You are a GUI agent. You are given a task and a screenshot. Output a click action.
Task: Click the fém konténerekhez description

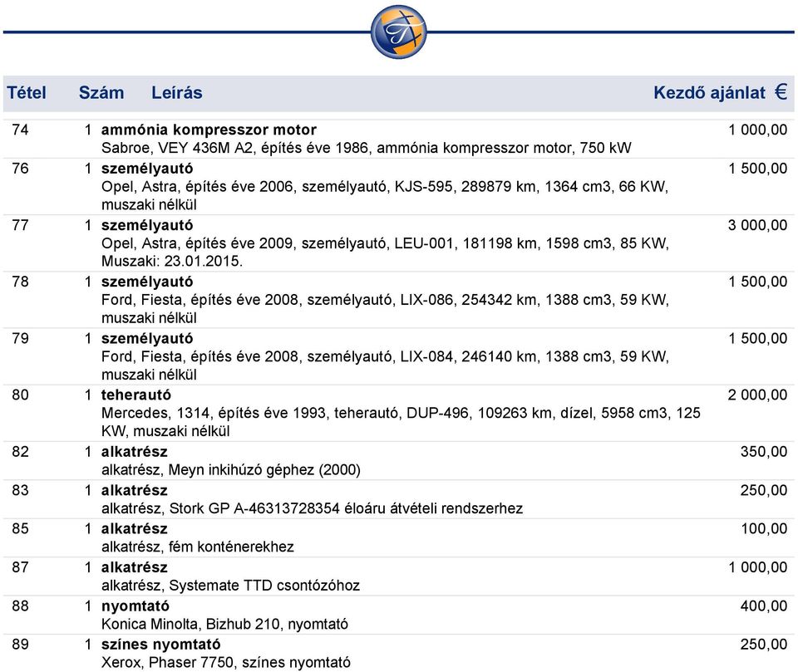coord(198,547)
